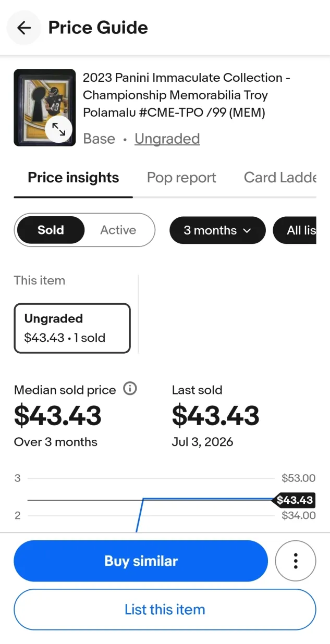This screenshot has height=644, width=330.
Task: Open the All listings filter dropdown
Action: [x=295, y=230]
